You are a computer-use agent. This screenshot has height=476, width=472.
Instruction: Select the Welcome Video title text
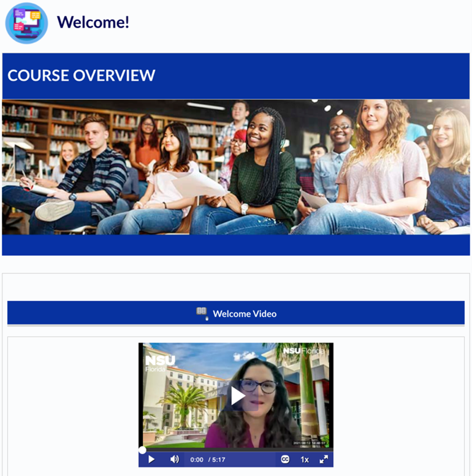pyautogui.click(x=245, y=314)
